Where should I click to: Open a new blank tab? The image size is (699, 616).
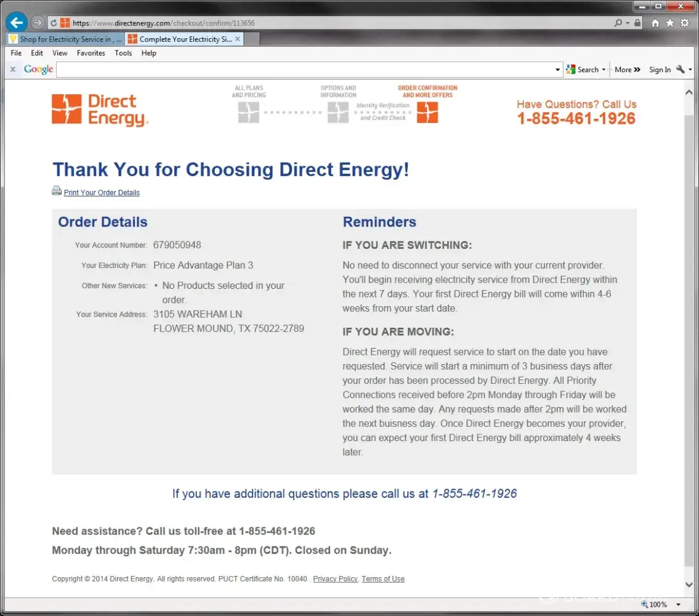[x=252, y=39]
